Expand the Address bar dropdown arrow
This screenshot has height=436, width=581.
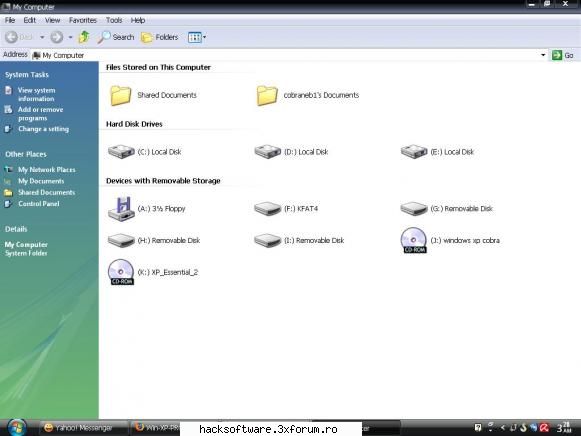(x=543, y=55)
